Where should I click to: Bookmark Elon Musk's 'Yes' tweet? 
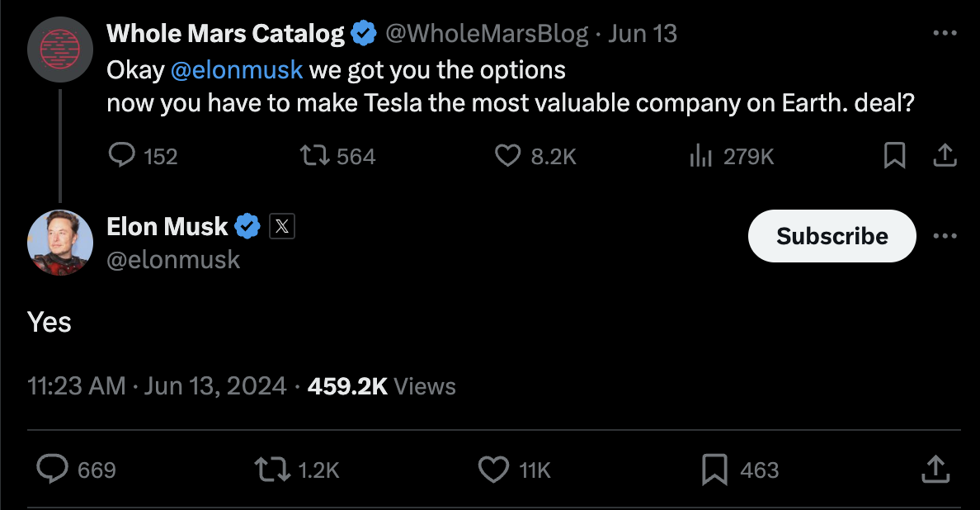click(714, 470)
